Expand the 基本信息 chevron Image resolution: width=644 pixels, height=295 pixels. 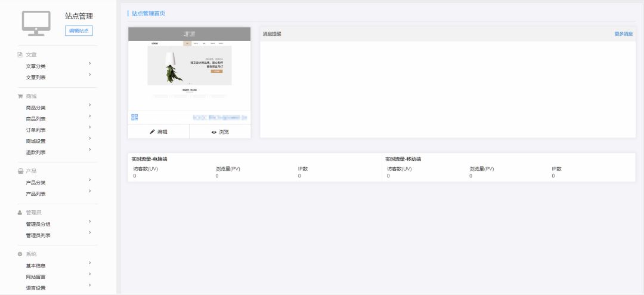pyautogui.click(x=89, y=263)
